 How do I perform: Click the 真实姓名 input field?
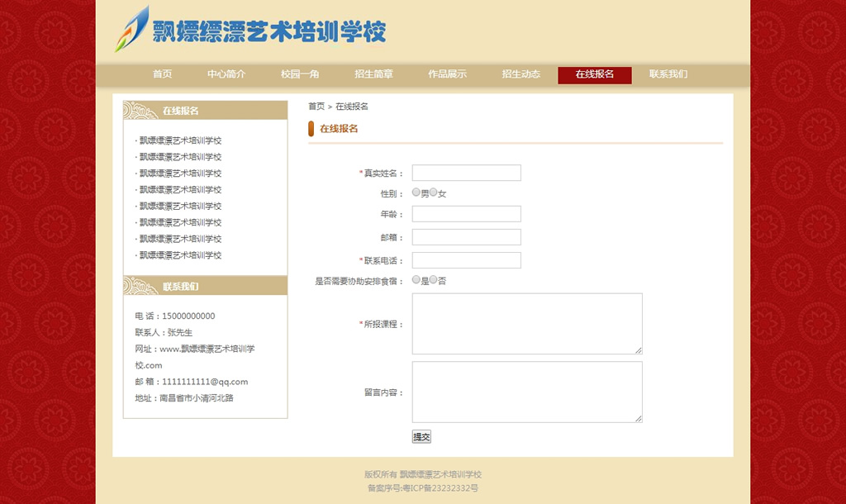point(466,173)
